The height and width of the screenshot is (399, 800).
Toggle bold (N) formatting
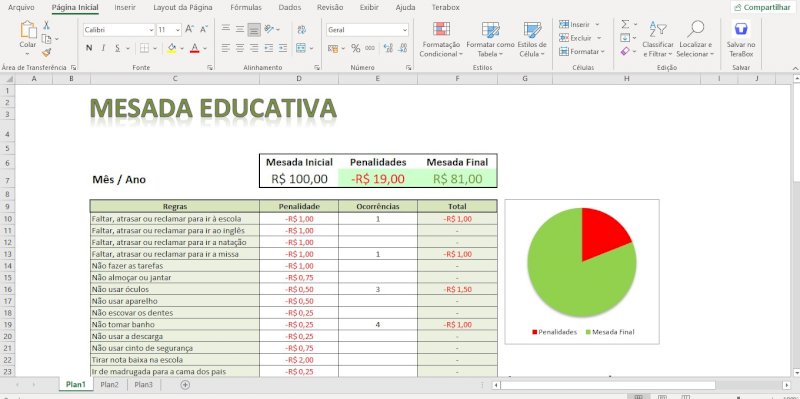click(x=89, y=48)
